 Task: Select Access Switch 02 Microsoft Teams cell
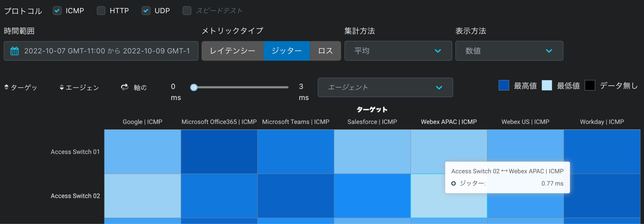296,196
